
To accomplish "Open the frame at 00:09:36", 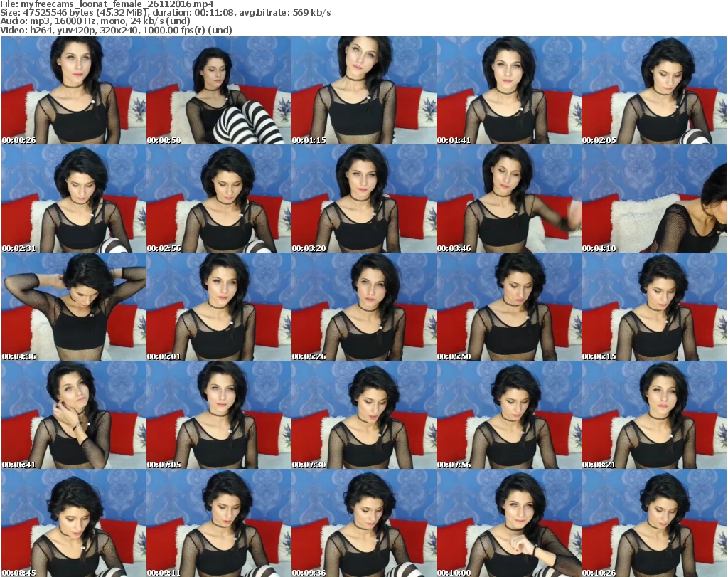I will pyautogui.click(x=363, y=523).
